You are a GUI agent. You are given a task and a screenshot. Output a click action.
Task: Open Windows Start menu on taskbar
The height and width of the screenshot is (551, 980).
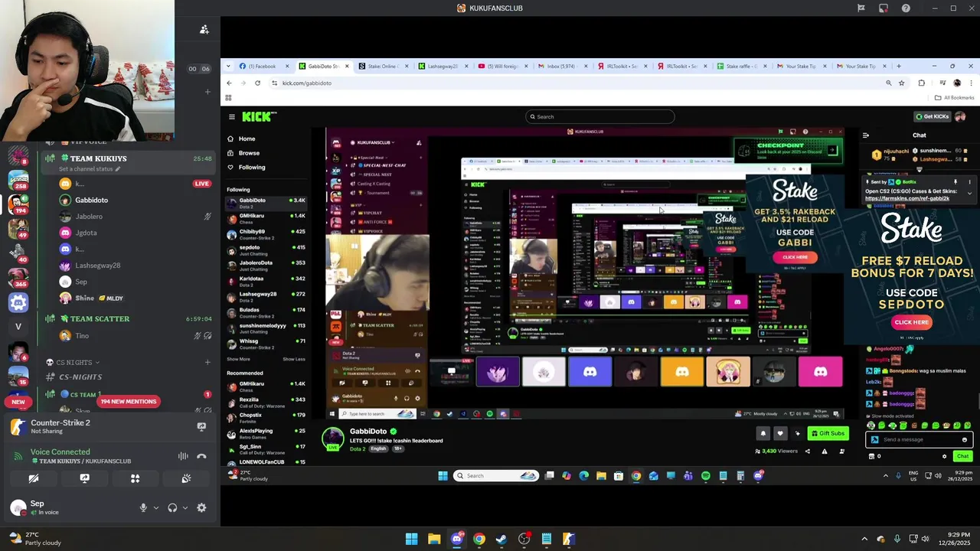(x=411, y=539)
